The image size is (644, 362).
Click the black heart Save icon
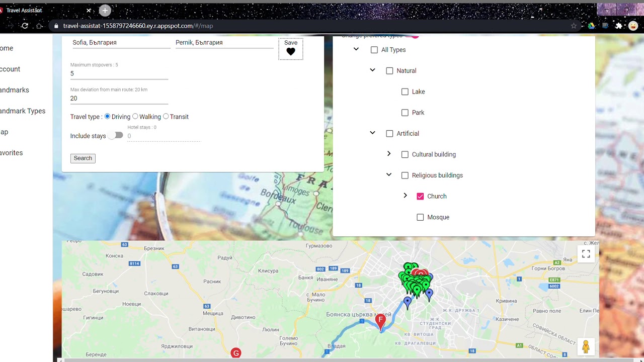pos(291,52)
